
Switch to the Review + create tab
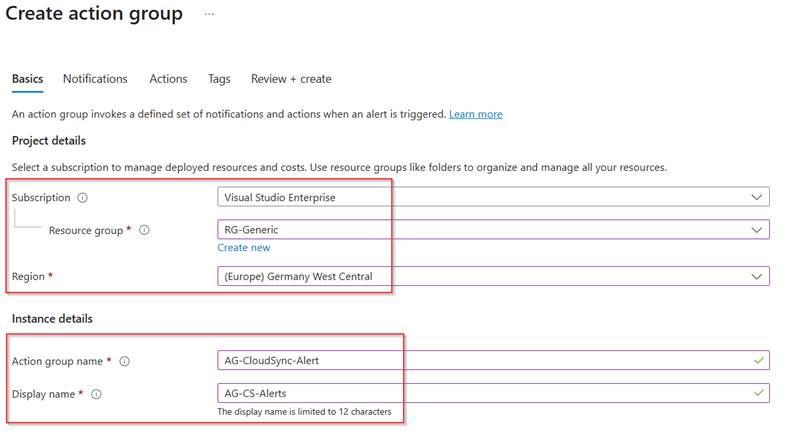coord(291,79)
